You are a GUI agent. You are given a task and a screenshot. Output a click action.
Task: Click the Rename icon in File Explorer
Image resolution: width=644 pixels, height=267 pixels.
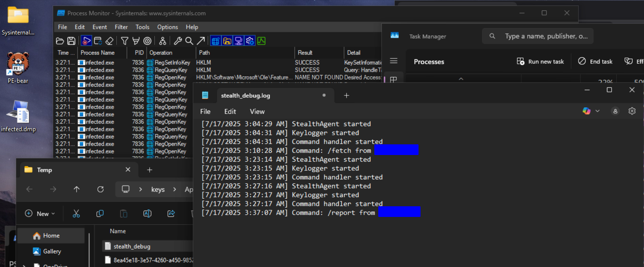pos(147,213)
